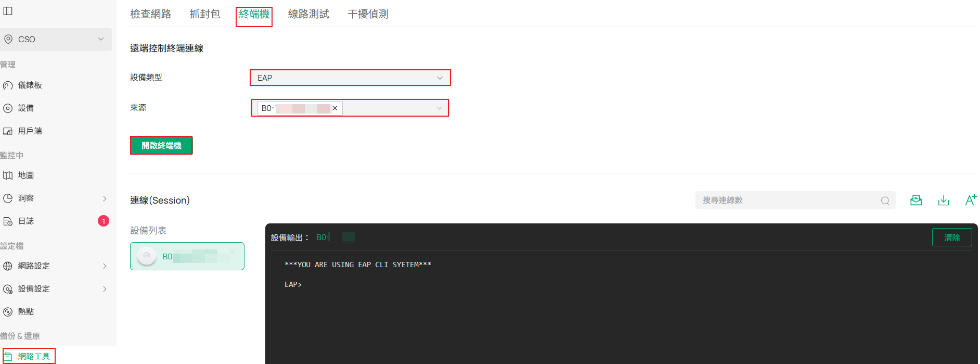
Task: Open the 設備類型 EAP dropdown
Action: click(350, 78)
